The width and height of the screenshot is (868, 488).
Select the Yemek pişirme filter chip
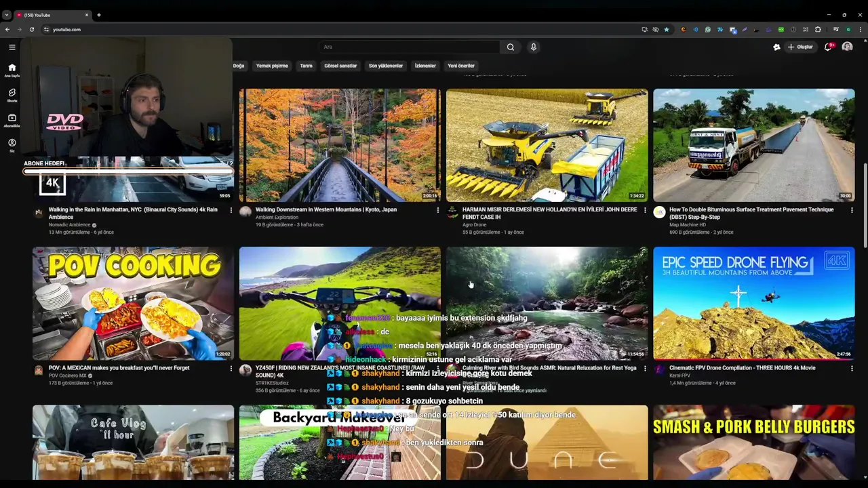pos(272,66)
